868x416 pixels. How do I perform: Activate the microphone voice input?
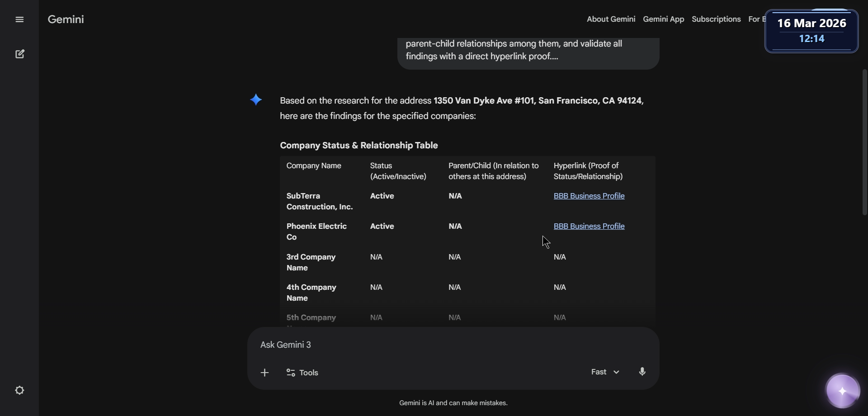pyautogui.click(x=642, y=372)
